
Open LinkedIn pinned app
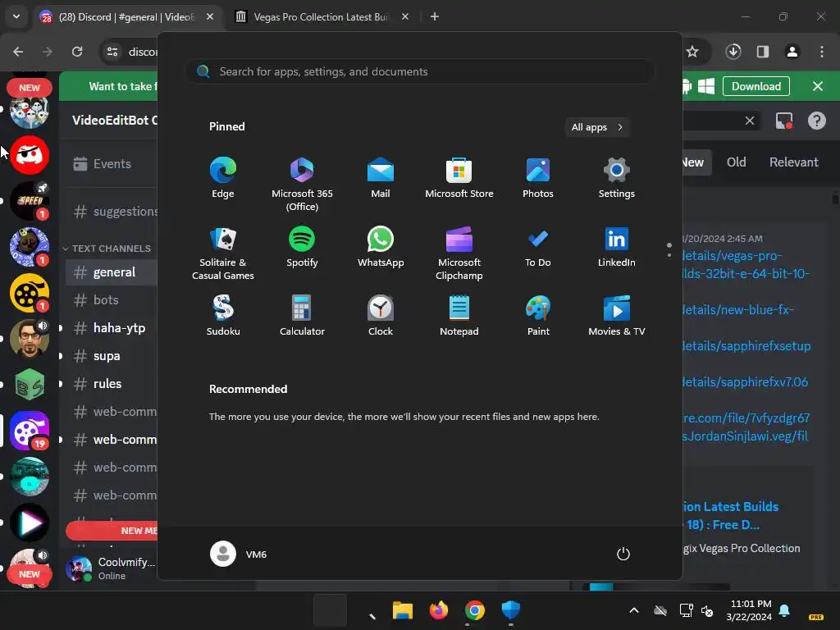click(617, 247)
